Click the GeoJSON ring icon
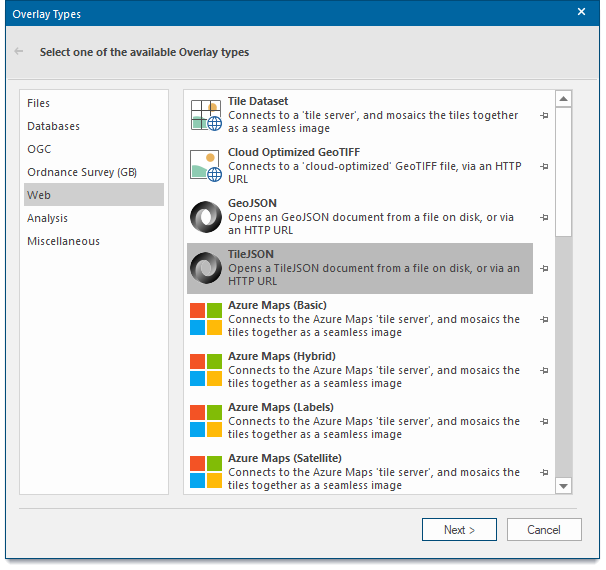606x570 pixels. tap(206, 217)
